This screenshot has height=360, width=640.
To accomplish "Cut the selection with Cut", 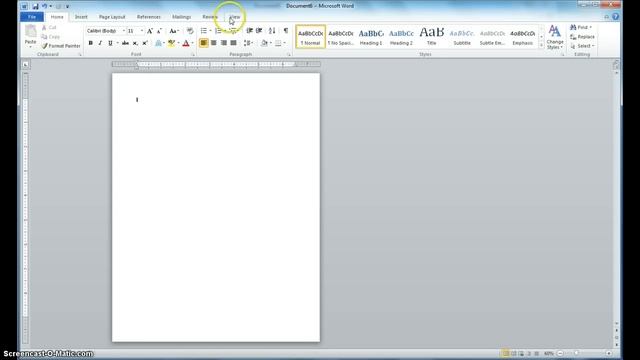I will tap(49, 27).
